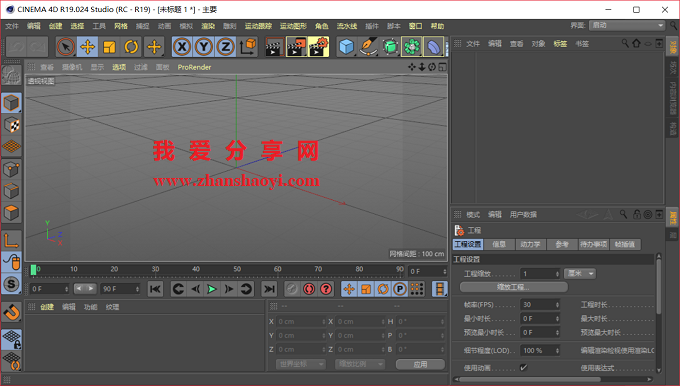The height and width of the screenshot is (386, 680).
Task: Click frame 50 on the timeline ruler
Action: pyautogui.click(x=237, y=269)
